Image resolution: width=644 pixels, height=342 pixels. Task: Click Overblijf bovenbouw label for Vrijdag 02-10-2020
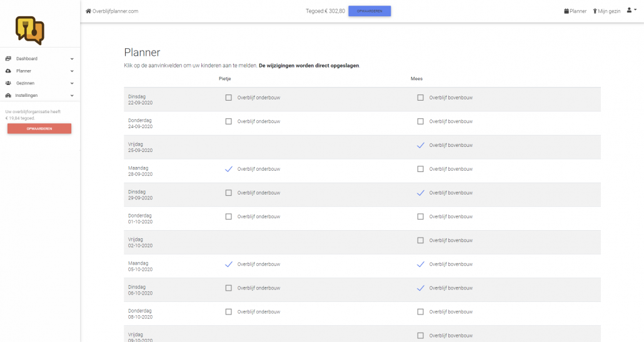tap(451, 241)
